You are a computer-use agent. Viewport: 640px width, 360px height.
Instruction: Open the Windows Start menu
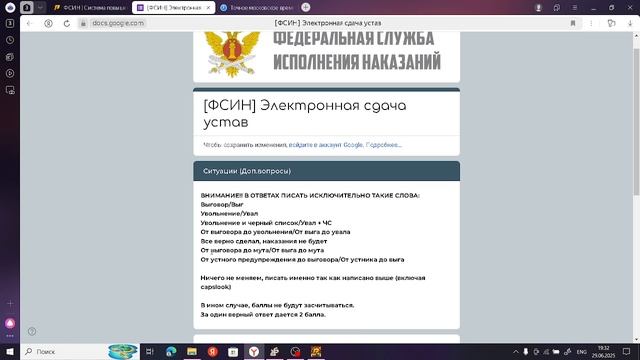tap(10, 351)
